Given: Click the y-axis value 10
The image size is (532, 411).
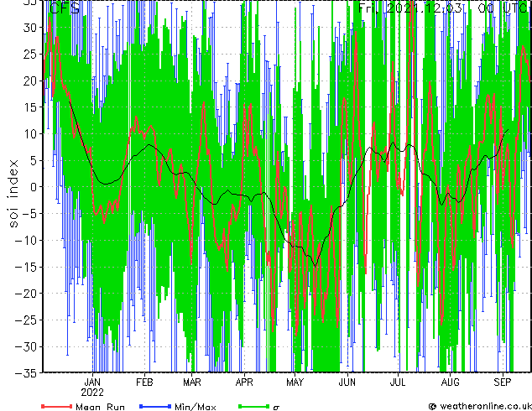Looking at the screenshot, I should pos(30,134).
